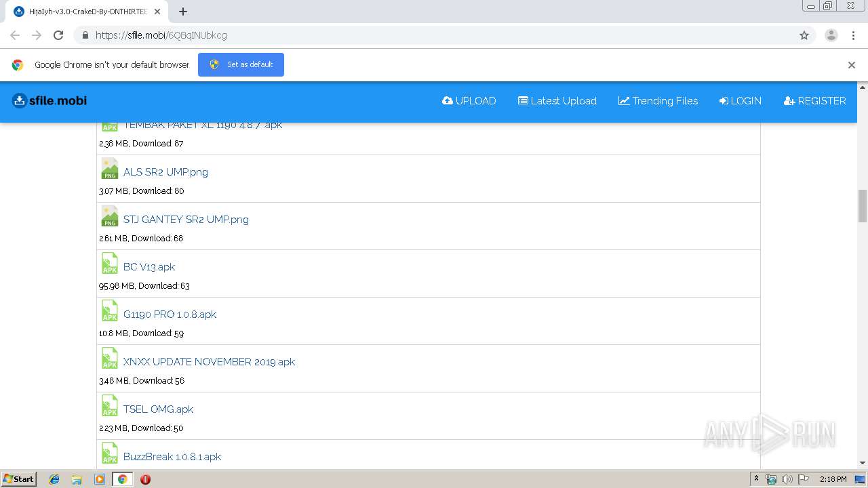Click the G1190 PRO 1.0.8.apk APK icon
Screen dimensions: 868x488
[109, 310]
